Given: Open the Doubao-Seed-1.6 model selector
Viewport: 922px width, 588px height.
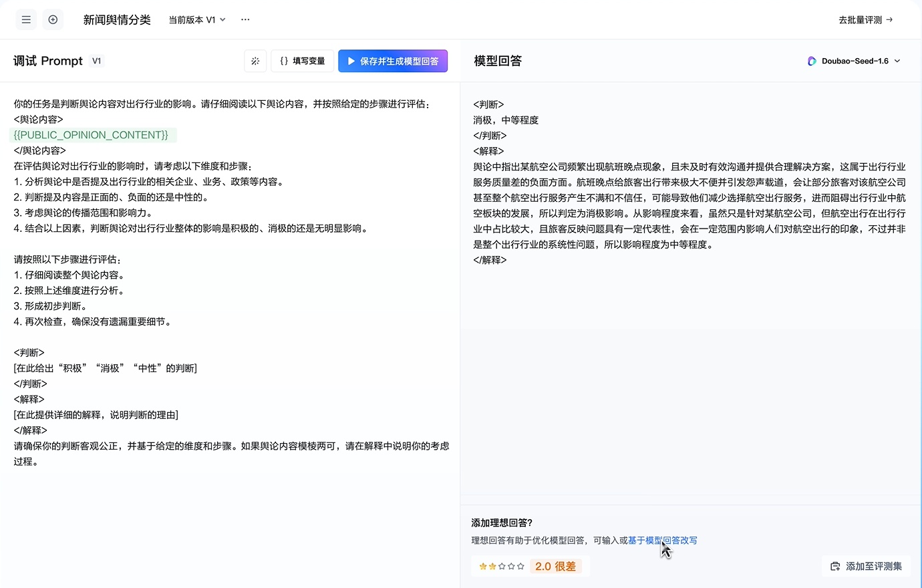Looking at the screenshot, I should [855, 61].
